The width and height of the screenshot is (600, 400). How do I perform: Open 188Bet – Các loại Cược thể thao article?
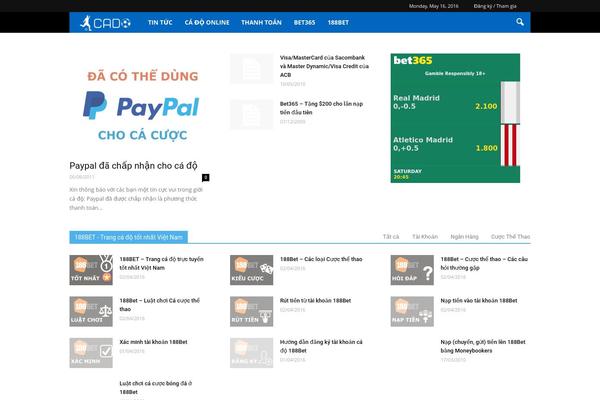[x=321, y=259]
